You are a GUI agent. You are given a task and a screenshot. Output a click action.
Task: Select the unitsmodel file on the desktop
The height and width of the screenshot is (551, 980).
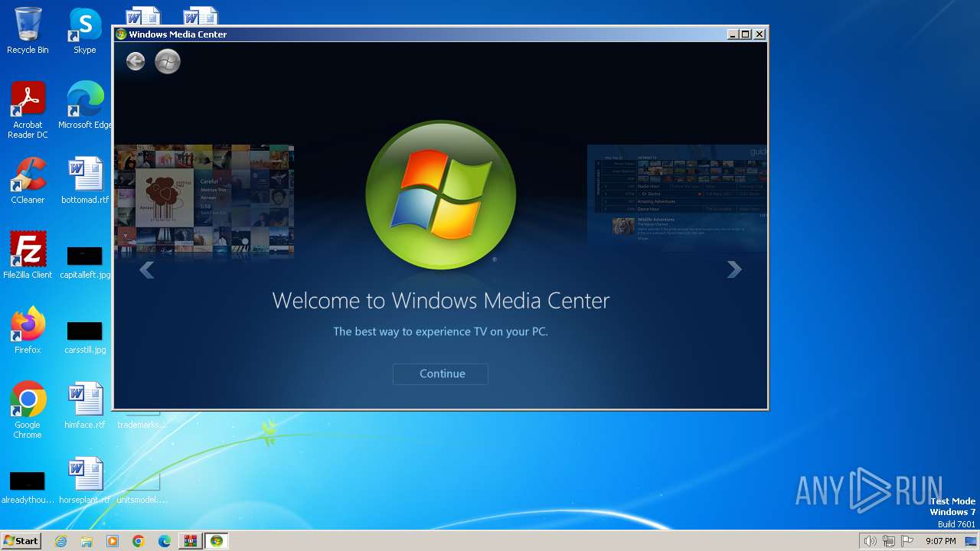click(x=142, y=487)
